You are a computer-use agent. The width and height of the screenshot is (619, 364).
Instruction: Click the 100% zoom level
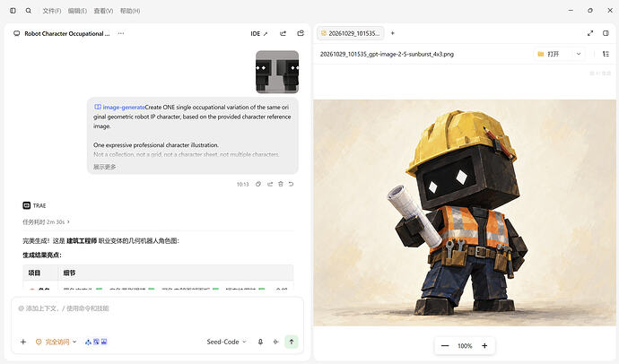pyautogui.click(x=465, y=346)
